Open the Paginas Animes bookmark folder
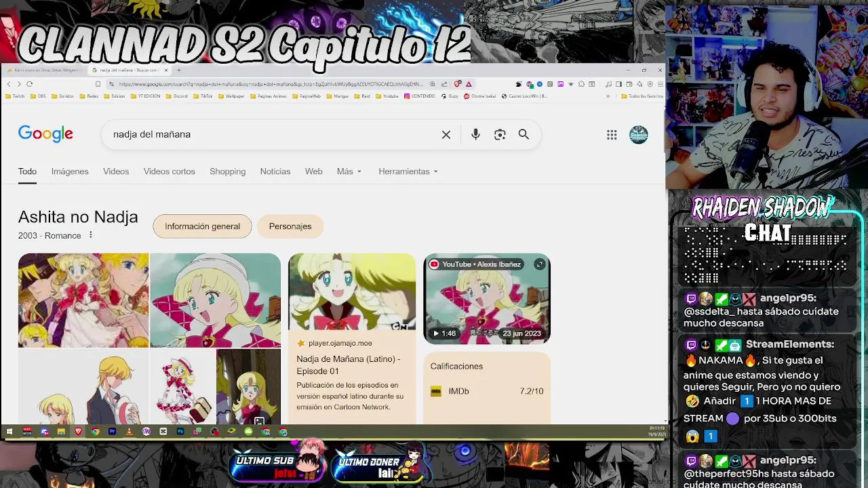Viewport: 868px width, 488px height. click(269, 96)
